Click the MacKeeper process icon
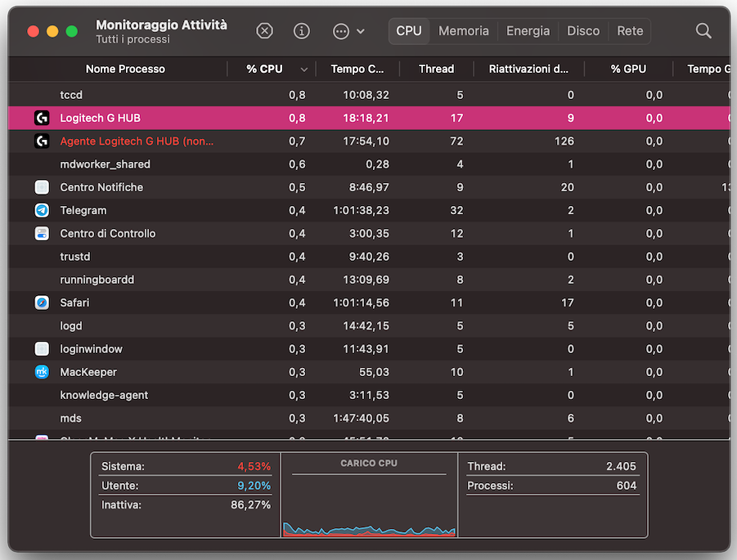The width and height of the screenshot is (737, 560). coord(42,372)
